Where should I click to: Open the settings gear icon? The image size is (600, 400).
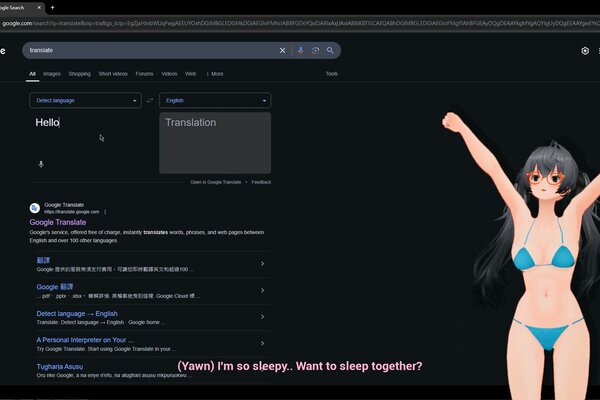[585, 51]
